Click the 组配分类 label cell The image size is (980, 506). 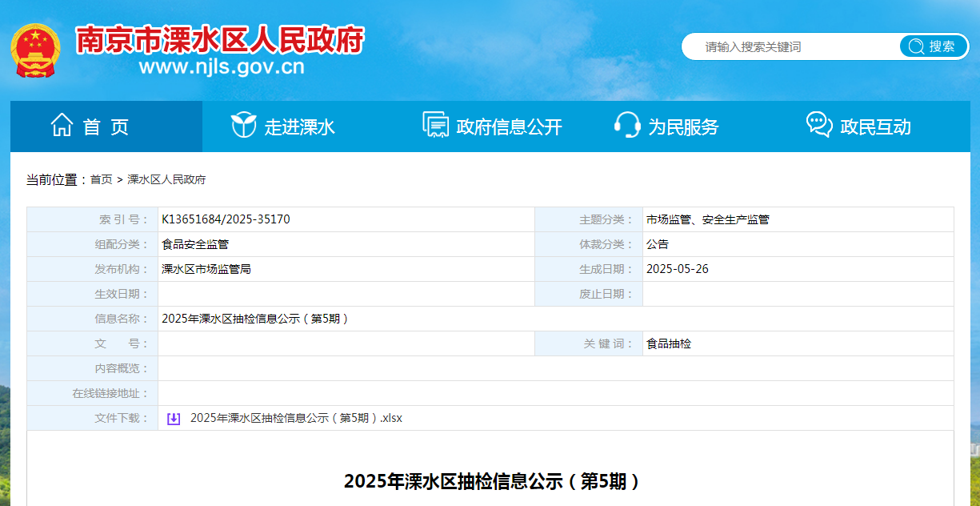click(92, 244)
